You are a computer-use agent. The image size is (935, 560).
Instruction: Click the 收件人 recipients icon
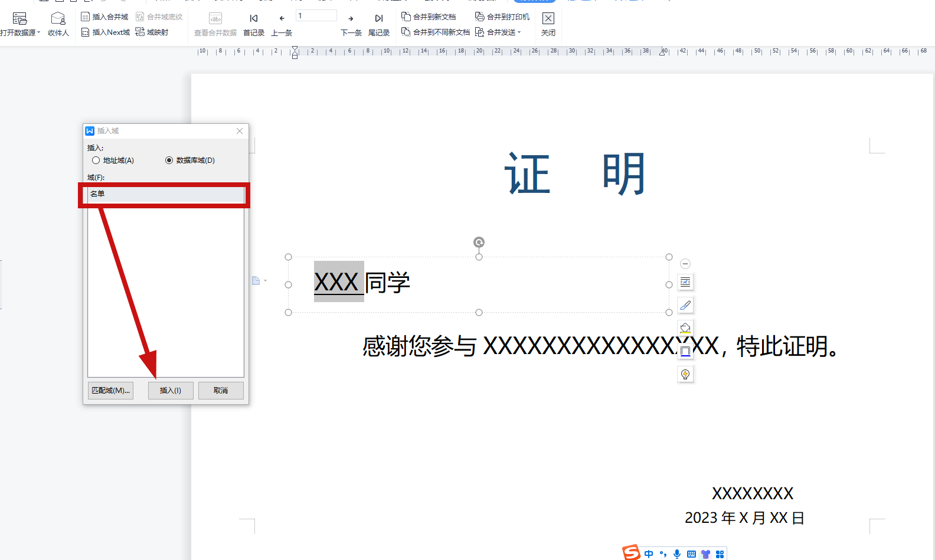58,19
